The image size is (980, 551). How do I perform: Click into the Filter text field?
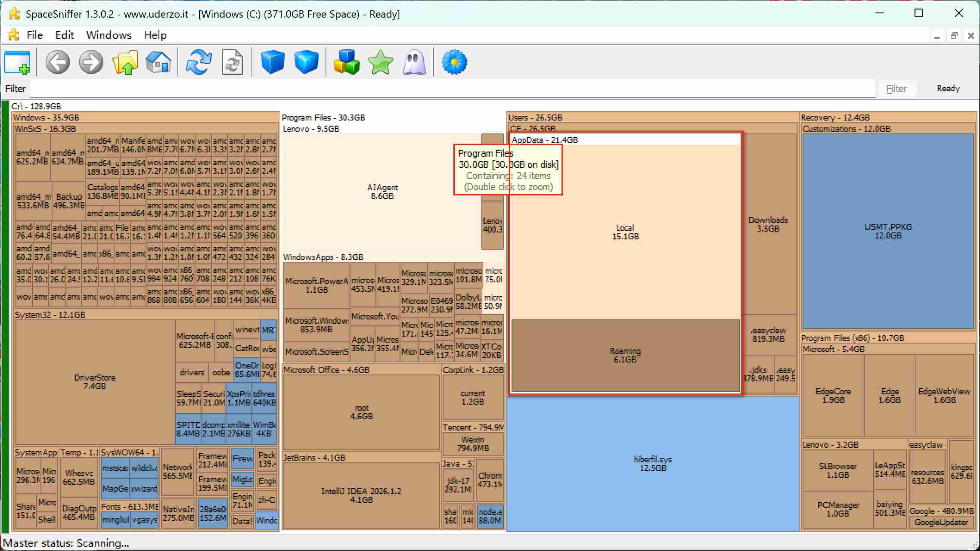(453, 89)
